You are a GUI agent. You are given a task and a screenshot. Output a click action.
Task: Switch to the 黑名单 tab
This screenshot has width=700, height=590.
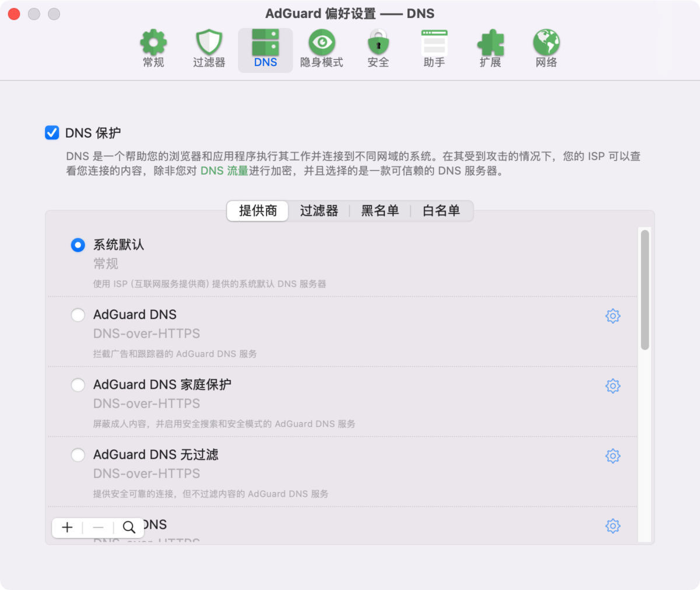tap(380, 211)
